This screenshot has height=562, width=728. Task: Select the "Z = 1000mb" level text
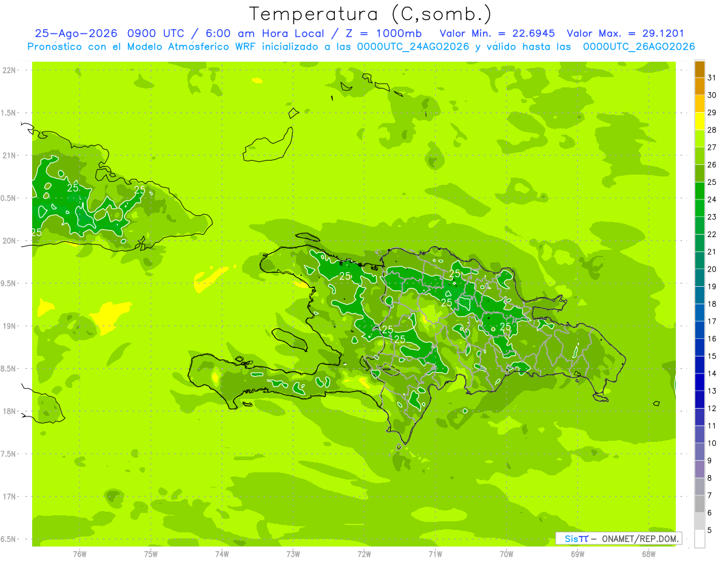[383, 33]
